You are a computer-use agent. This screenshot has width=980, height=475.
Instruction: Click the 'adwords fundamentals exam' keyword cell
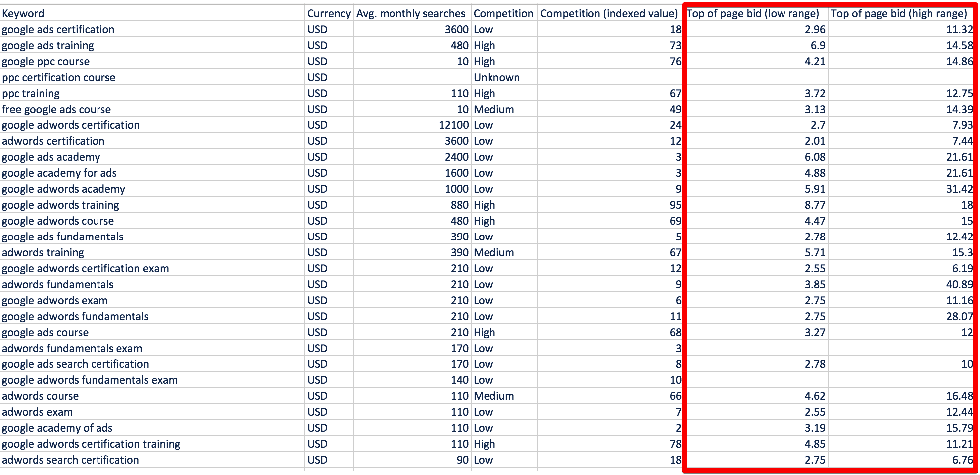(153, 348)
